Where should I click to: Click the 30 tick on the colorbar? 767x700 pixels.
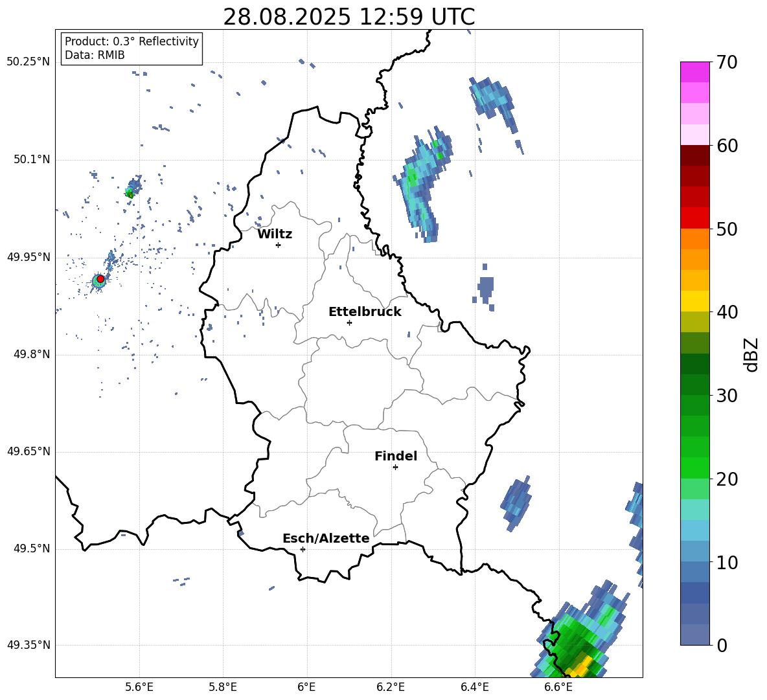click(727, 396)
